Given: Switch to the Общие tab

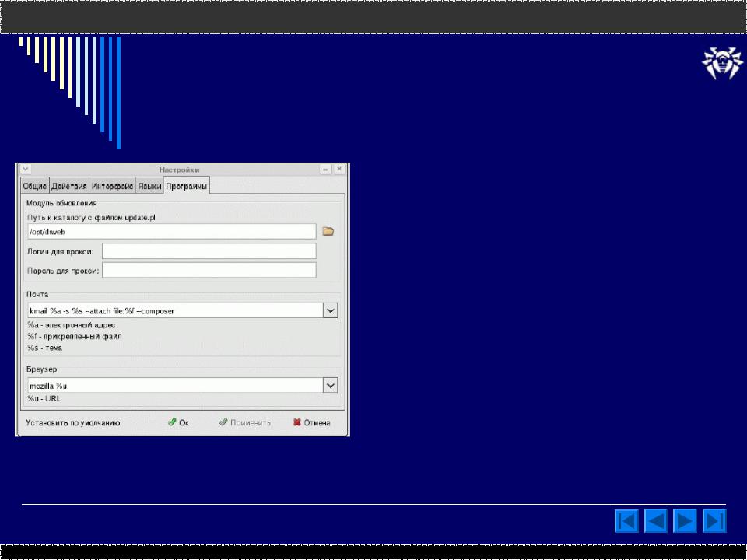Looking at the screenshot, I should click(x=35, y=186).
